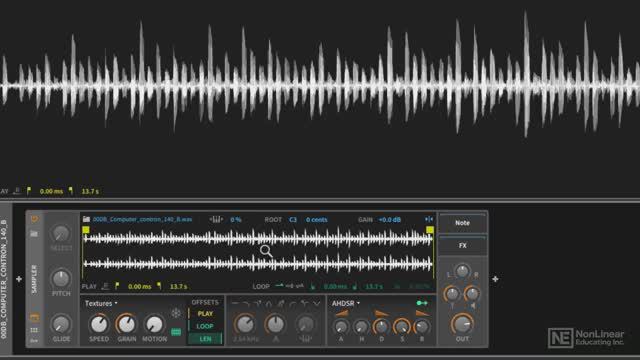640x360 pixels.
Task: Adjust the SELECT knob
Action: [x=61, y=234]
